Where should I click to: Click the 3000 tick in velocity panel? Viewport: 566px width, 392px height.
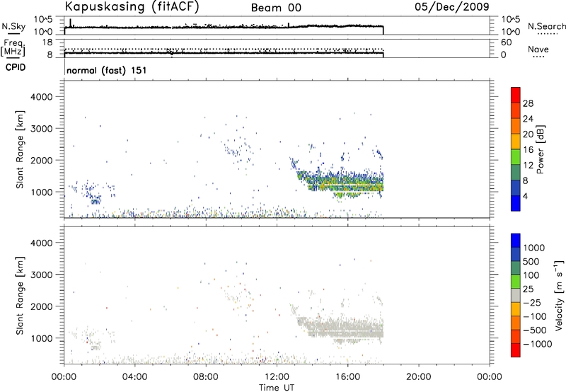pos(41,275)
